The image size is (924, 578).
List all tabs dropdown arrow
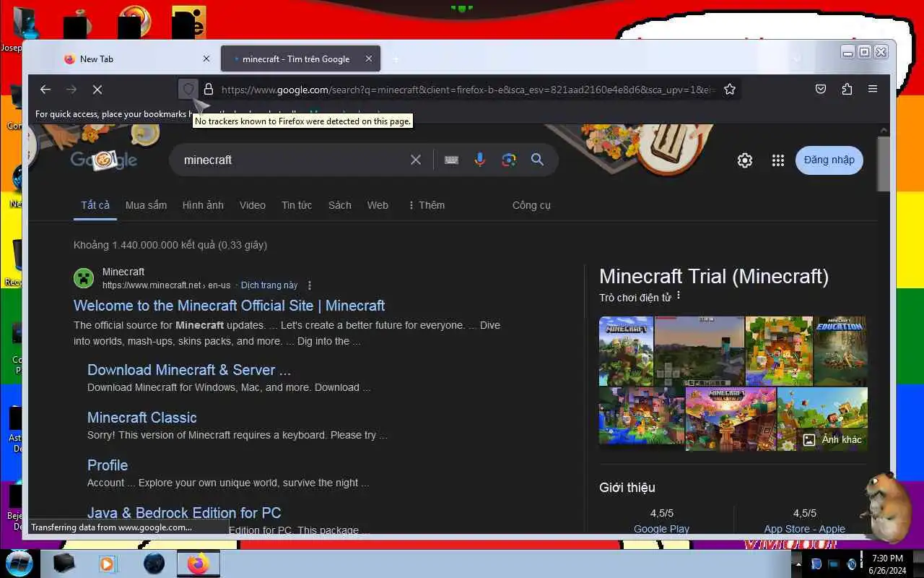click(x=797, y=59)
